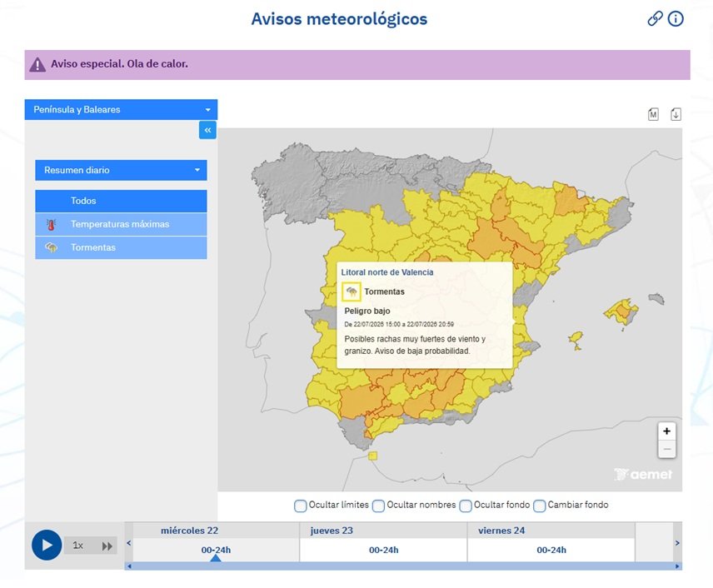Select the 00-24h slot under miércoles 22

pyautogui.click(x=216, y=550)
